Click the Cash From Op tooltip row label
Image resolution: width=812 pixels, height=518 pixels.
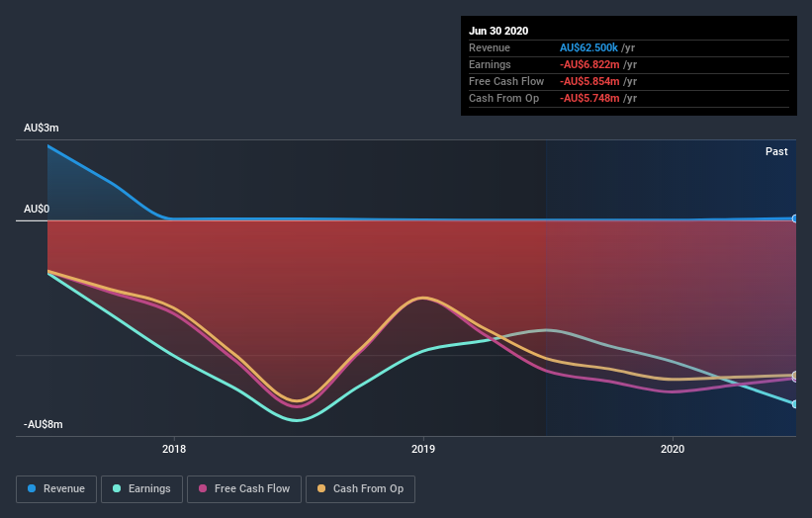pos(503,98)
